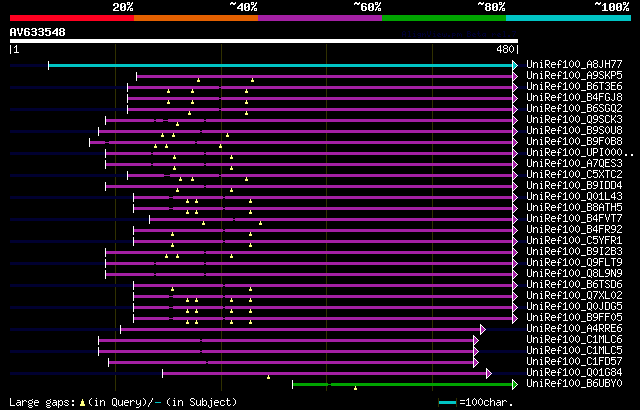Click UniRef100_B4FR92 text
Screen dimensions: 640x410
coord(574,230)
